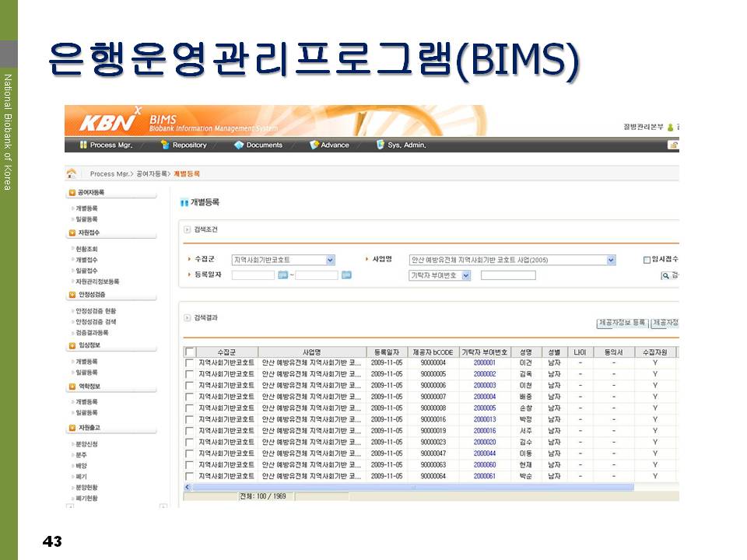This screenshot has width=747, height=560.
Task: Select 안정성검증 검색 in sidebar
Action: (x=96, y=322)
